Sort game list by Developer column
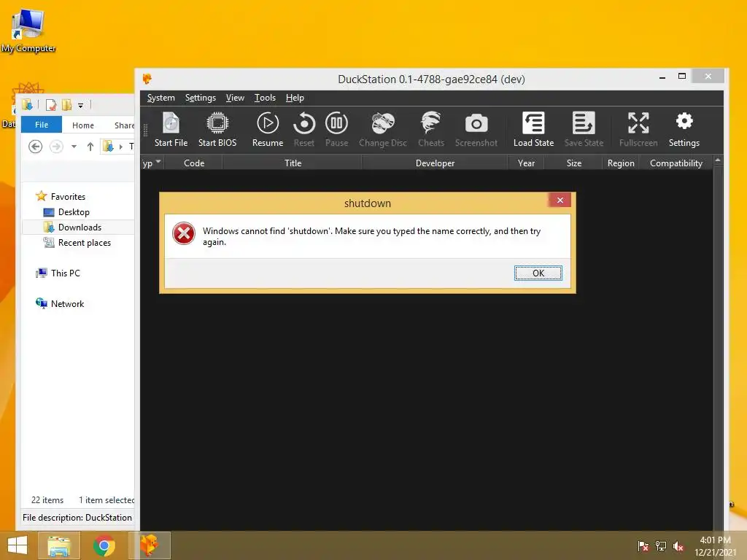The image size is (747, 560). tap(435, 163)
